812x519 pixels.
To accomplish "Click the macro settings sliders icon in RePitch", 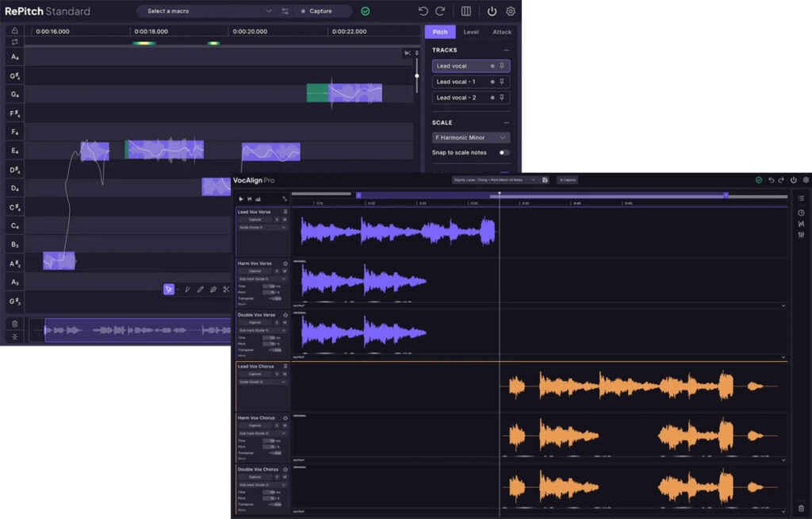I will coord(285,11).
